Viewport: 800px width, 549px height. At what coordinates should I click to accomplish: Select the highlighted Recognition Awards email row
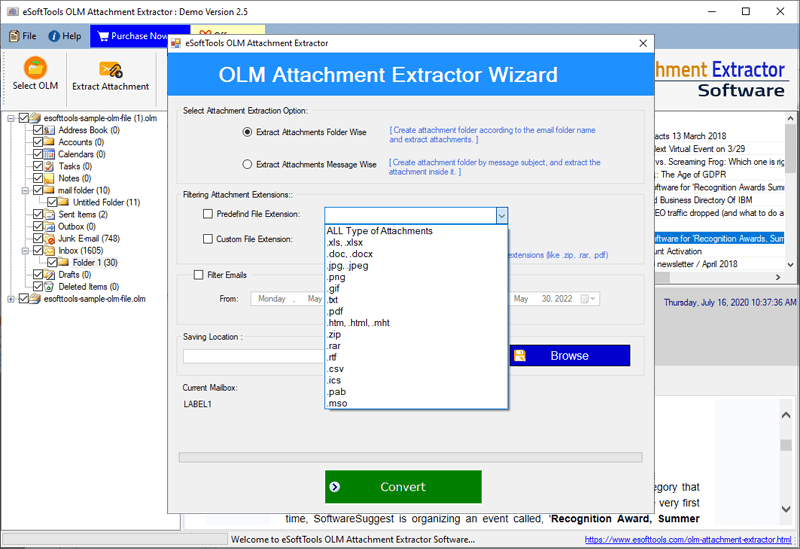point(718,238)
